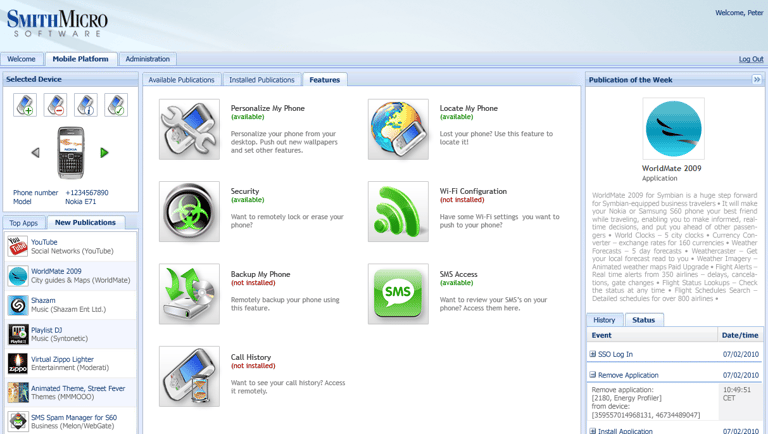Click the device verify icon with green check
The height and width of the screenshot is (434, 768).
click(116, 105)
